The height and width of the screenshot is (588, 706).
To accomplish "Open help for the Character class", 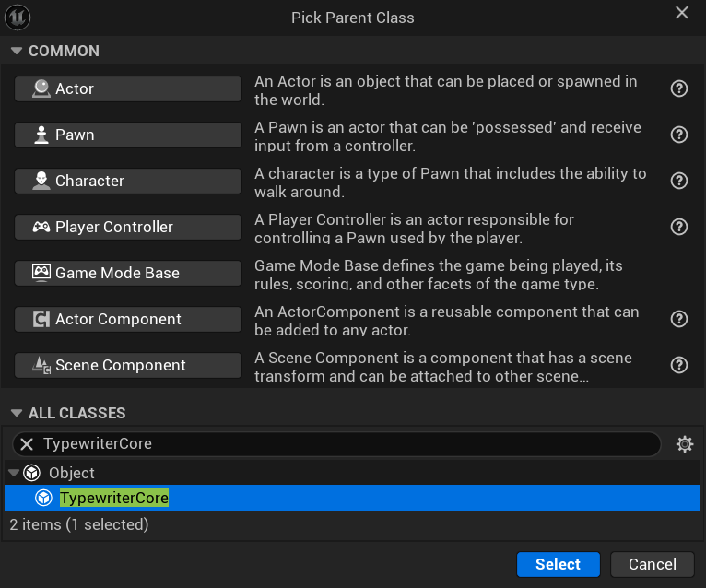I will (679, 181).
